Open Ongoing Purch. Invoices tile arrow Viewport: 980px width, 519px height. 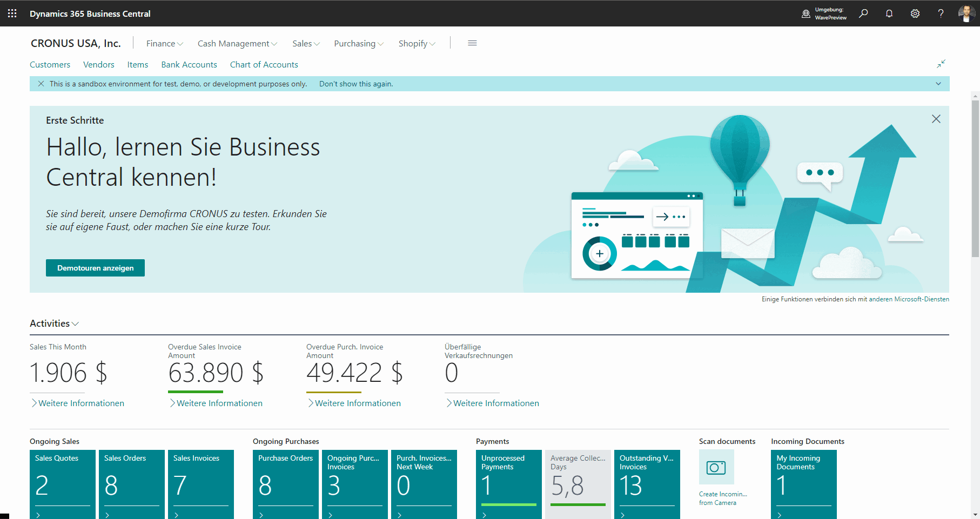click(x=331, y=515)
